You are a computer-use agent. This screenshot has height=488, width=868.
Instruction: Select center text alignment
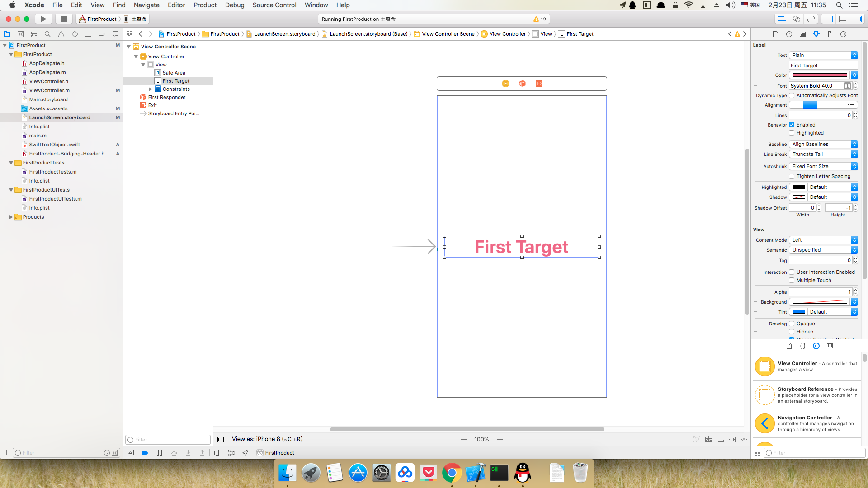click(x=810, y=105)
